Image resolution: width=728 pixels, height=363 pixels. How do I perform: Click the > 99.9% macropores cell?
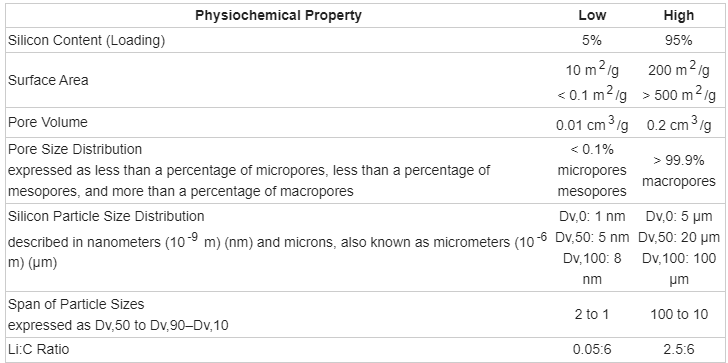point(679,171)
